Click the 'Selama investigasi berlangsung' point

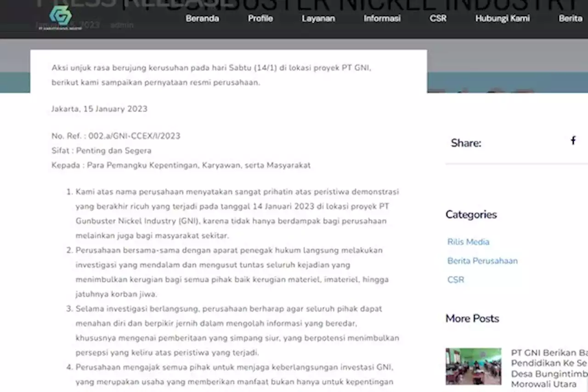237,331
